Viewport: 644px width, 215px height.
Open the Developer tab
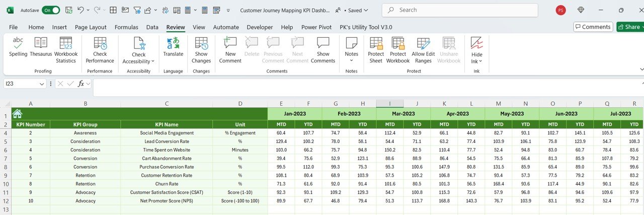click(x=260, y=27)
